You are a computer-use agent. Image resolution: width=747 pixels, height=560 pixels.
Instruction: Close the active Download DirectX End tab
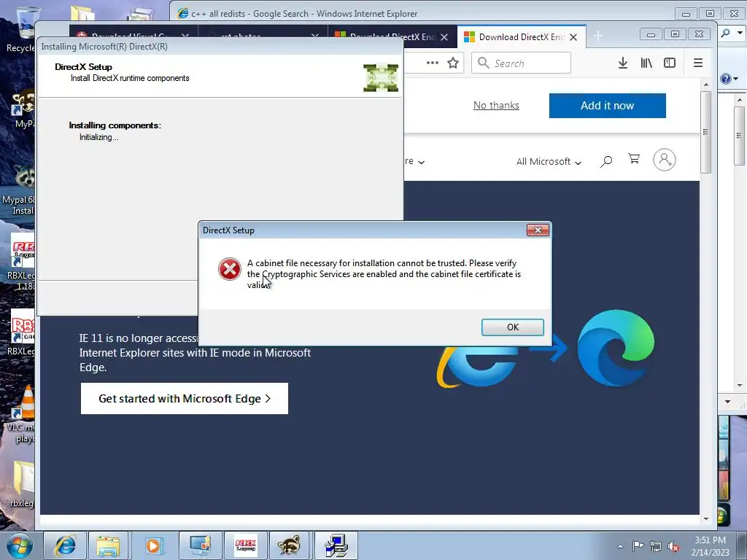click(x=573, y=37)
